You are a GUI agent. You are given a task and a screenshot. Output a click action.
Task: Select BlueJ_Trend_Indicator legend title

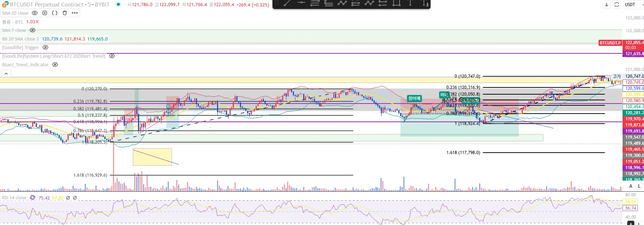25,64
